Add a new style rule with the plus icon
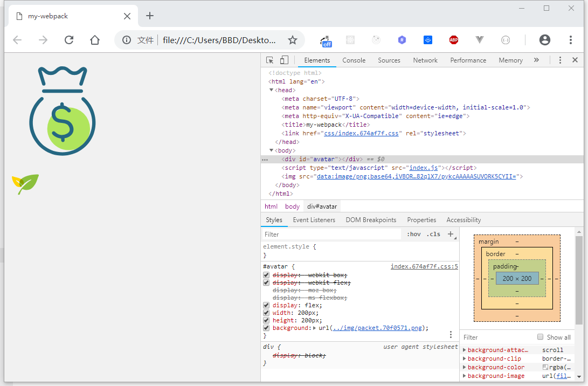Screen dimensions: 588x386 [451, 234]
